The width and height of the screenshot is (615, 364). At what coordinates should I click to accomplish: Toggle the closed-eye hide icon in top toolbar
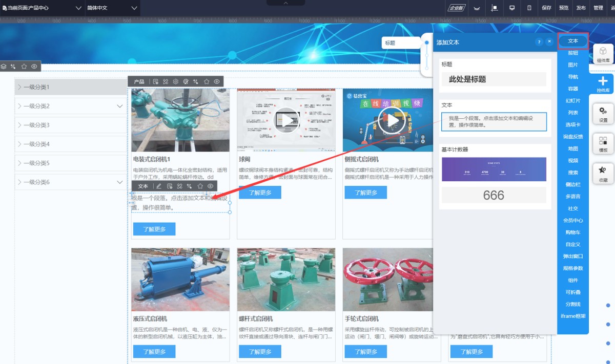coord(477,8)
